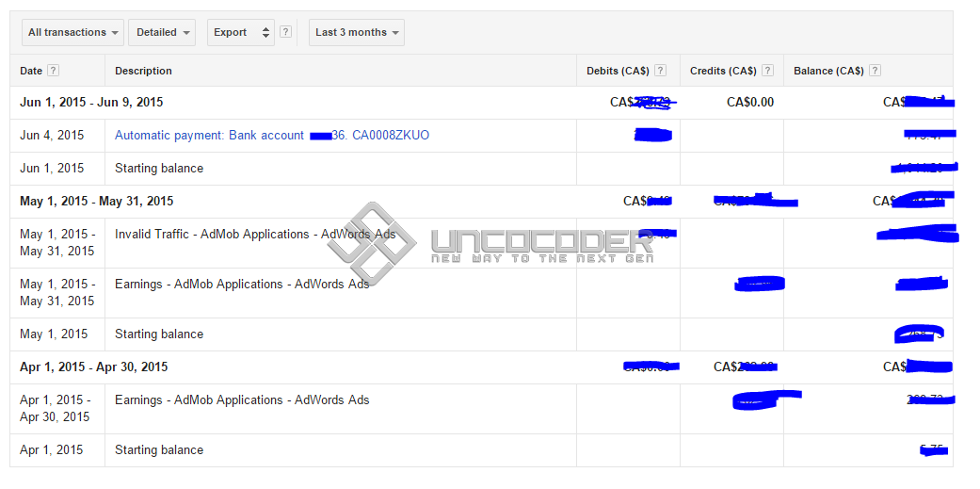Open the Detailed view dropdown
980x489 pixels.
[x=162, y=33]
